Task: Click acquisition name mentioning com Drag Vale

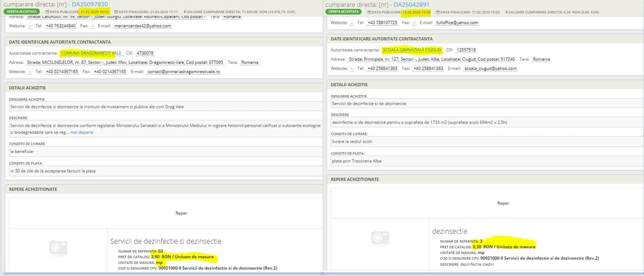Action: click(x=165, y=106)
